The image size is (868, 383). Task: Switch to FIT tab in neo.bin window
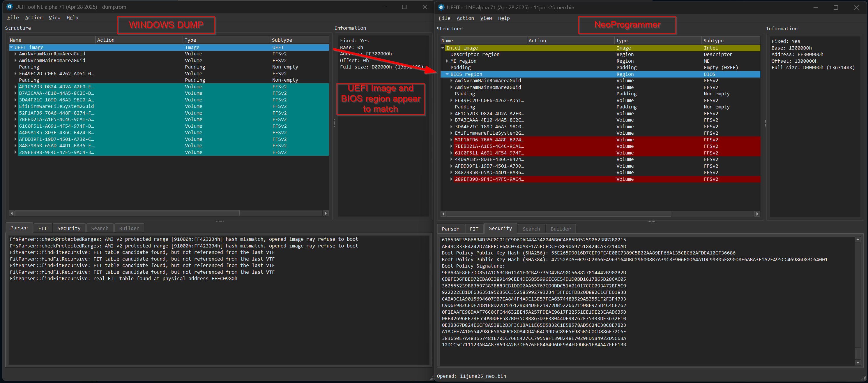coord(474,229)
